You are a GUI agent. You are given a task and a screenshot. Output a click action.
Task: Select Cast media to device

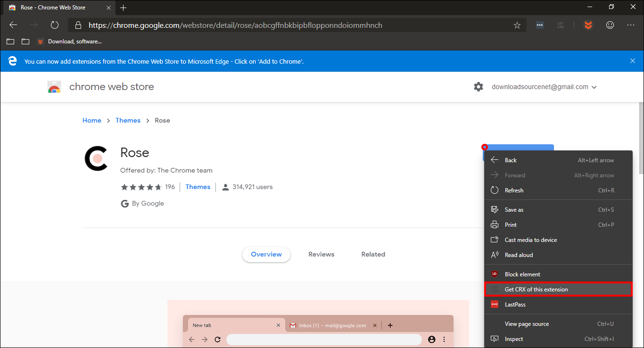(x=558, y=240)
